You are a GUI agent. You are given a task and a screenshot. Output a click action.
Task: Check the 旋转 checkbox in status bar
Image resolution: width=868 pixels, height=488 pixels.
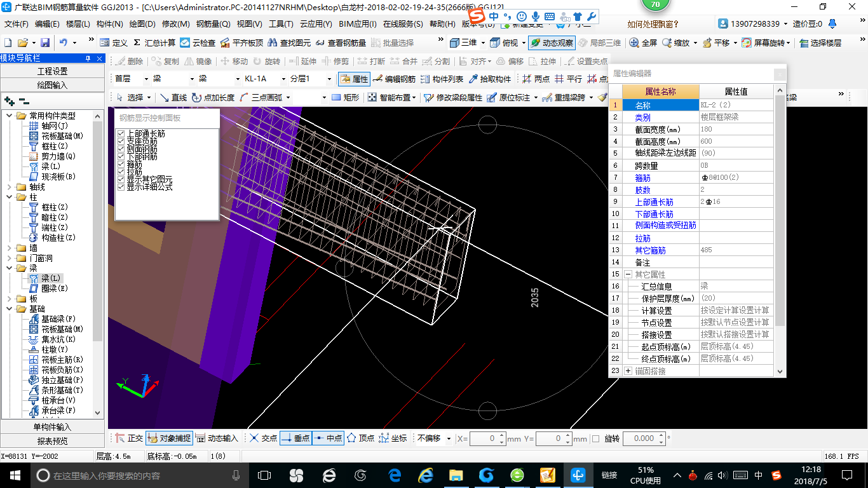(x=595, y=438)
